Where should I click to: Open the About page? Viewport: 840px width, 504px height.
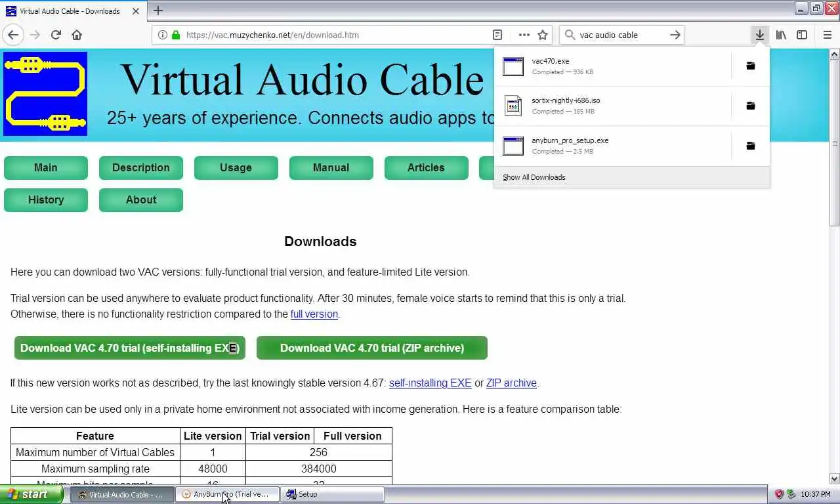pos(141,199)
